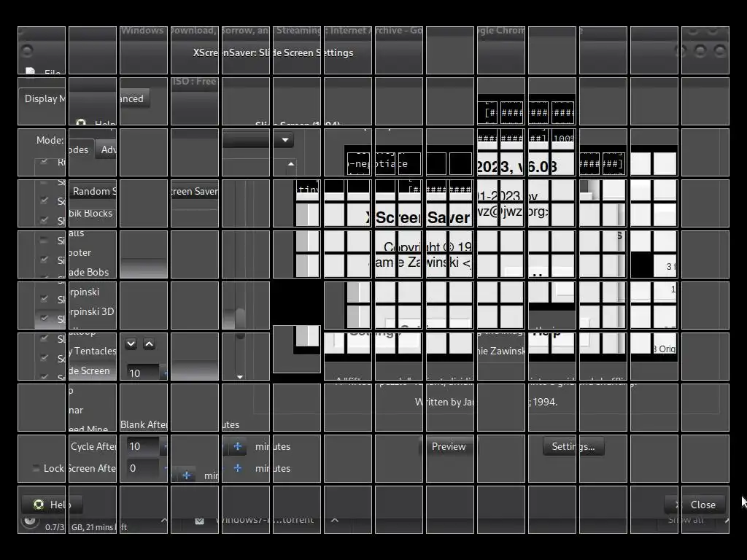Screen dimensions: 747x560
Task: Click the '2023, v6.08' version text
Action: pos(517,167)
